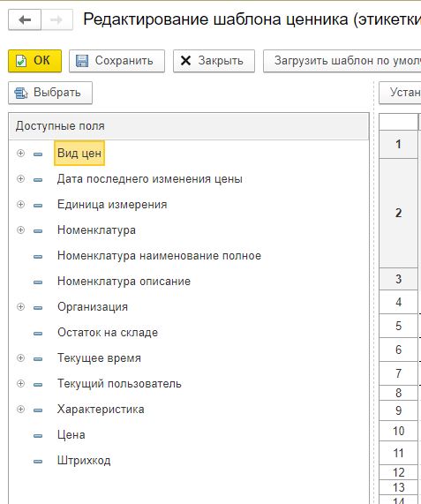Select Номенклатура наименование полное
Viewport: 421px width, 504px height.
coord(159,256)
